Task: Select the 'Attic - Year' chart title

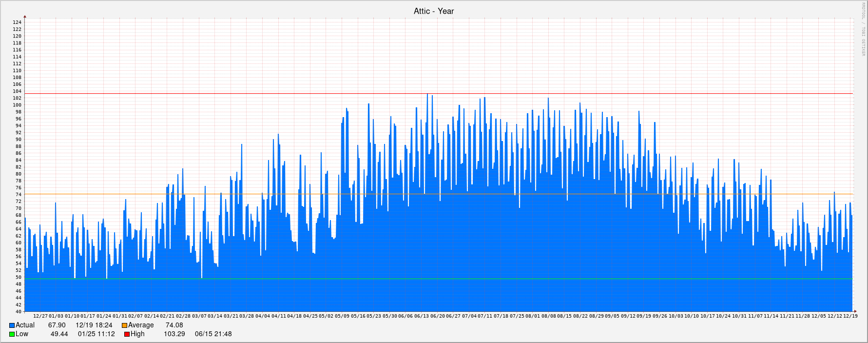Action: pyautogui.click(x=434, y=11)
